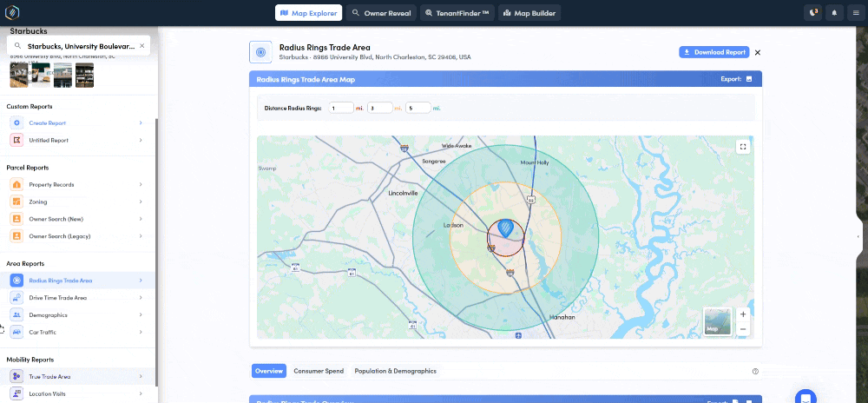Close the Radius Rings Trade Area report
The width and height of the screenshot is (868, 403).
coord(758,53)
